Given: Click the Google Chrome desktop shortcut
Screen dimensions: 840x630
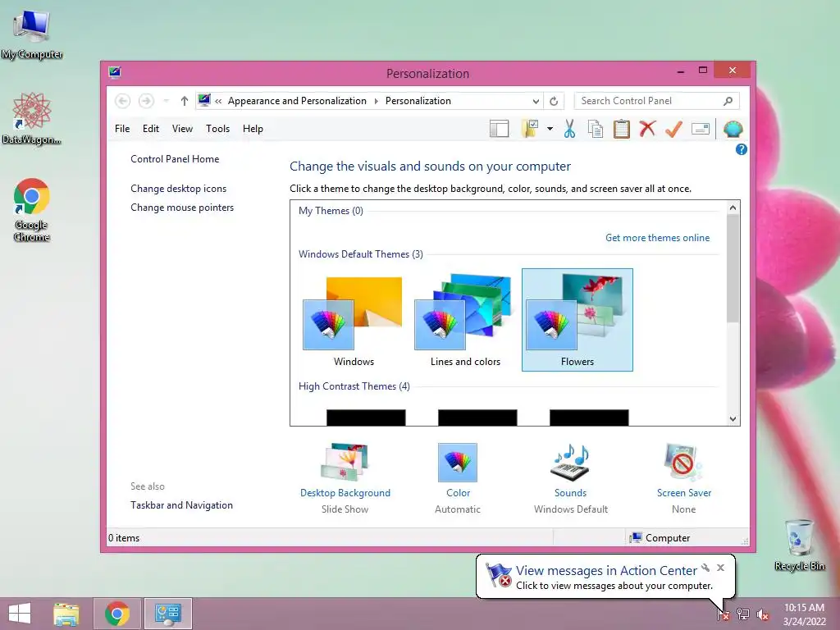Looking at the screenshot, I should (x=32, y=210).
